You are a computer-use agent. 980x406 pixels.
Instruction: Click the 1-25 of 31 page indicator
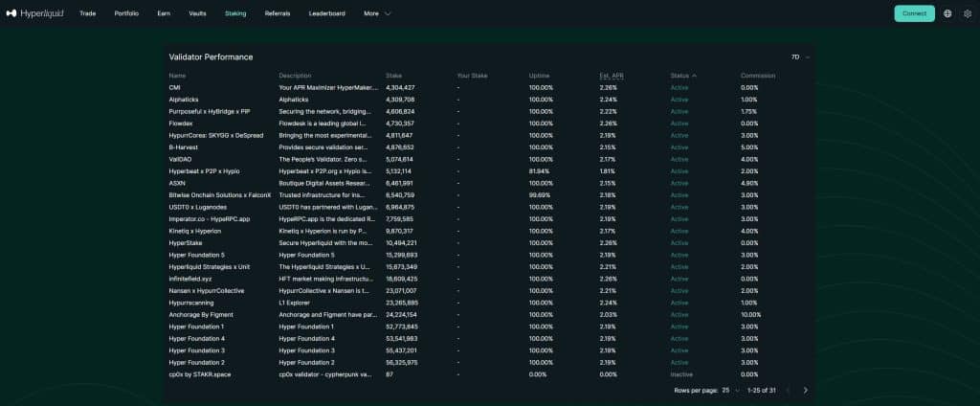click(761, 391)
